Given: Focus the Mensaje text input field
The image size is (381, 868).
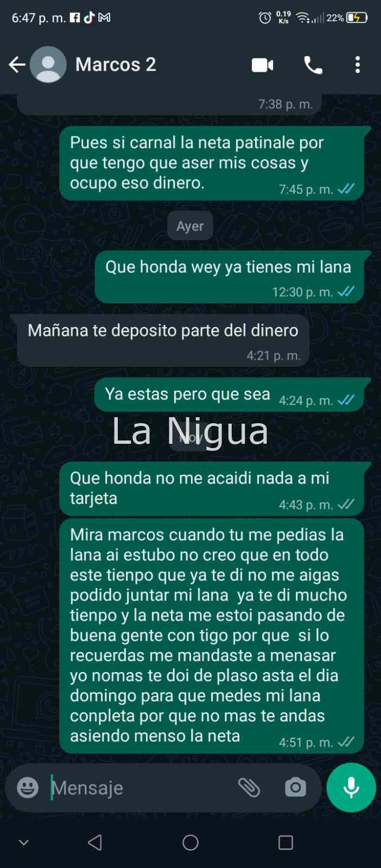Looking at the screenshot, I should [x=140, y=788].
